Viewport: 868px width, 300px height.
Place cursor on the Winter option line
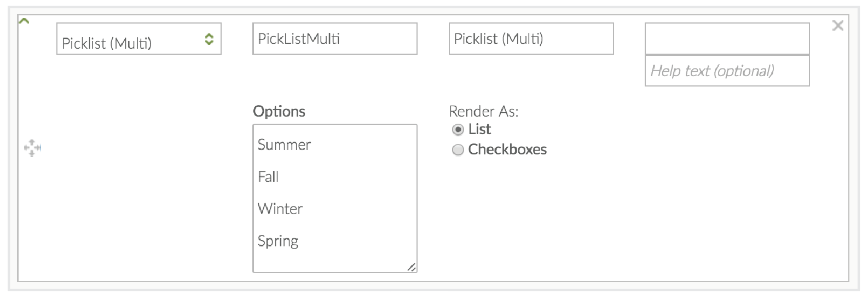[x=280, y=209]
